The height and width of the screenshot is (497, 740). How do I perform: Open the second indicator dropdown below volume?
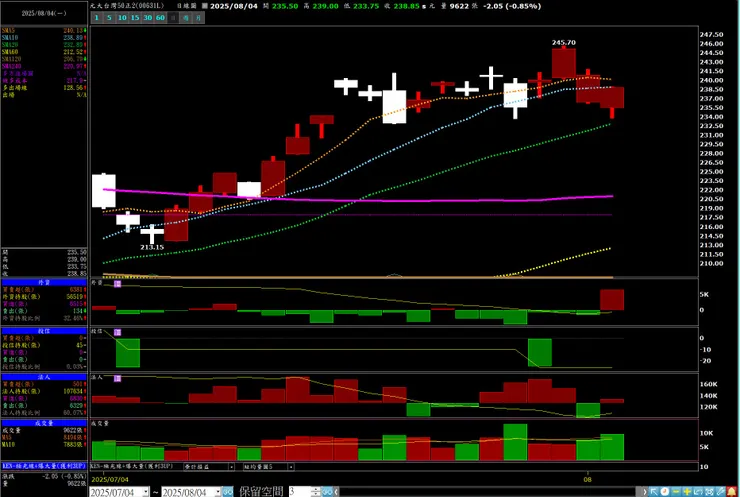coord(291,467)
